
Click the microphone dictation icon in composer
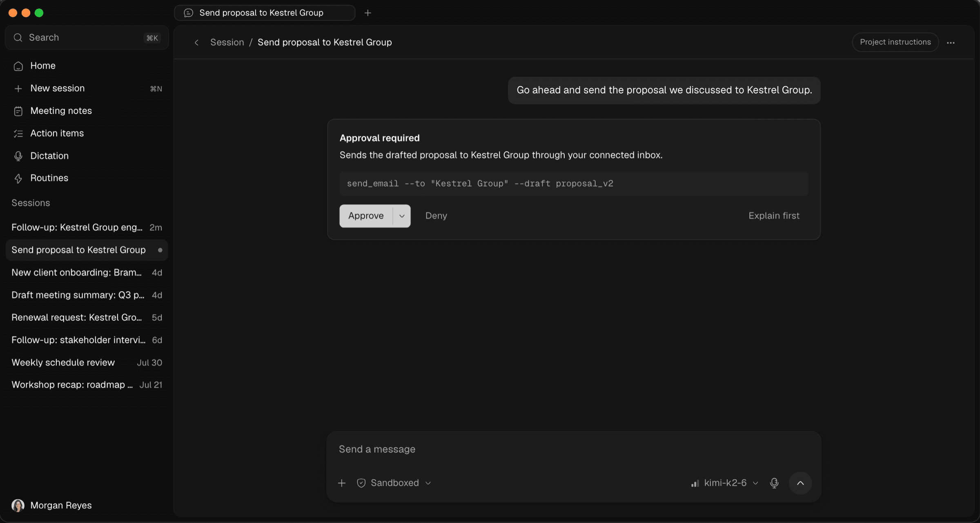click(774, 483)
